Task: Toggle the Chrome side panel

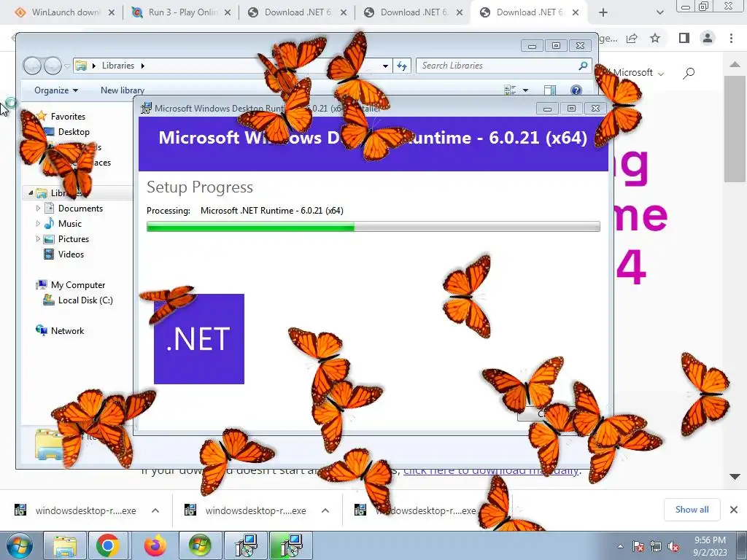Action: tap(684, 38)
